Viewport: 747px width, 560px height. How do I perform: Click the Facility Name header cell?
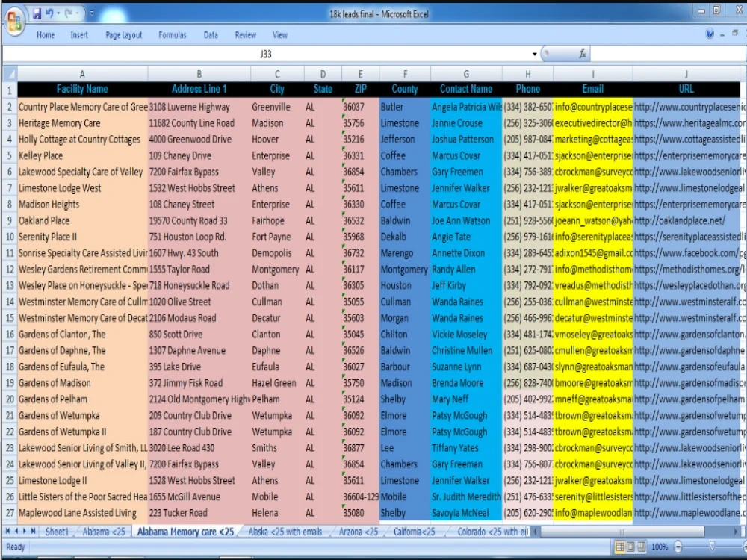pos(82,89)
